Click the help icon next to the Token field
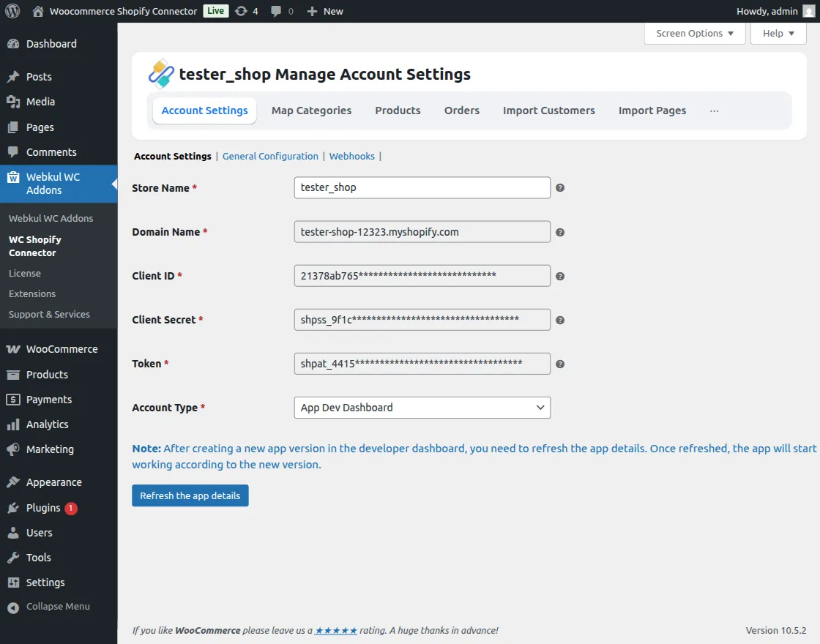This screenshot has width=820, height=644. click(x=560, y=364)
